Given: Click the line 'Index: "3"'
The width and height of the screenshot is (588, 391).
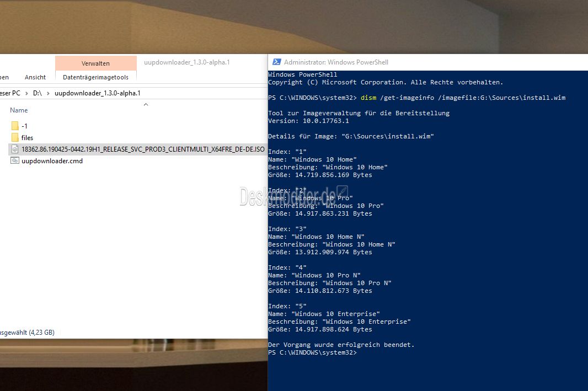Looking at the screenshot, I should click(x=287, y=229).
